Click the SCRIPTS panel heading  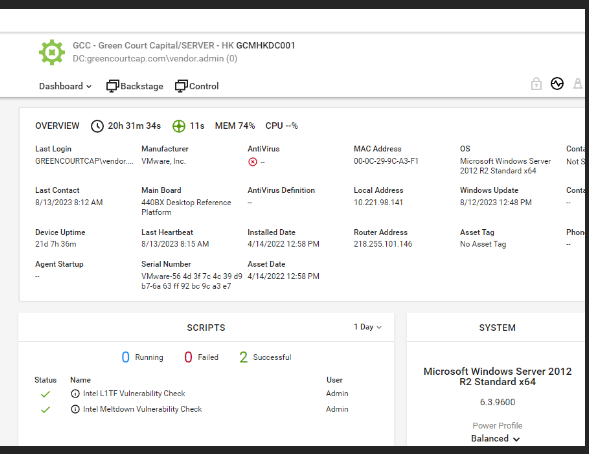[x=206, y=328]
